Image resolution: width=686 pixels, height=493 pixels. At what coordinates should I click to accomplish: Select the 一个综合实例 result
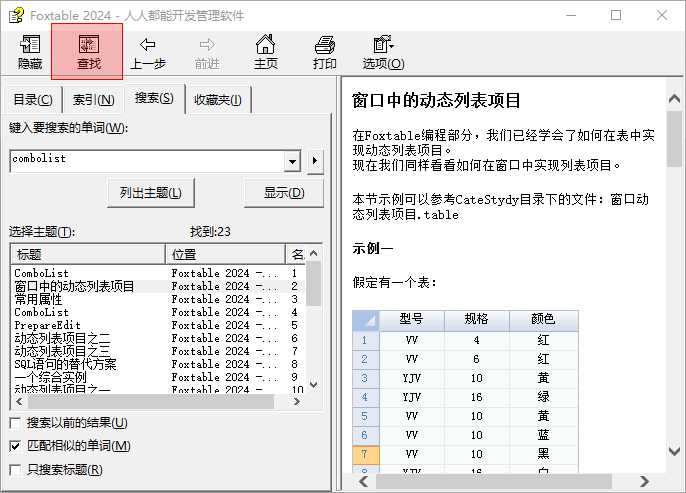pyautogui.click(x=158, y=377)
